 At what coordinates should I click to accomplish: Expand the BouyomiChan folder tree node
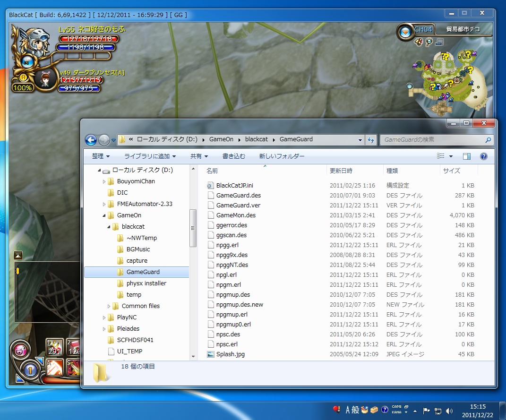point(104,181)
